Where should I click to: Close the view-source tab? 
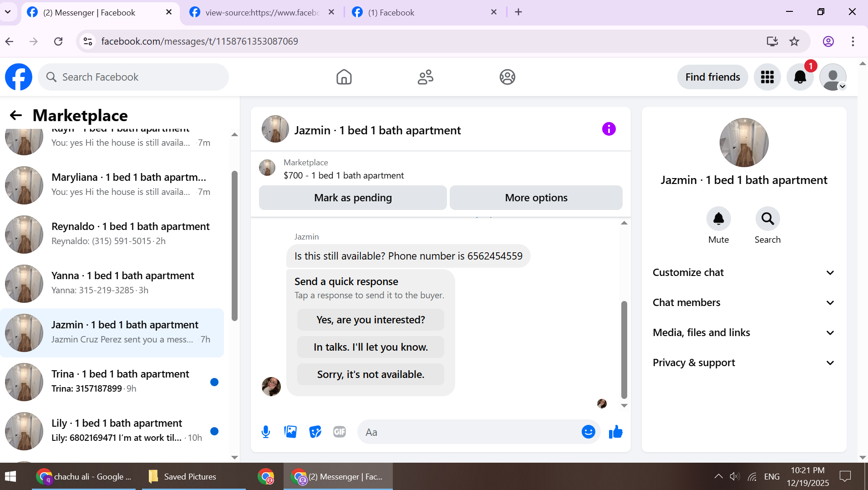pos(331,12)
